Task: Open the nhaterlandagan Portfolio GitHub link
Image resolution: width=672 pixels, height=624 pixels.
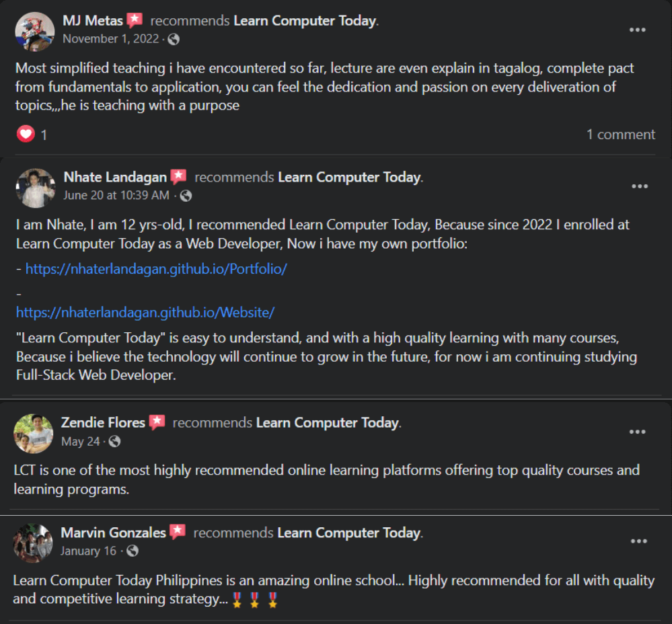Action: pyautogui.click(x=156, y=269)
